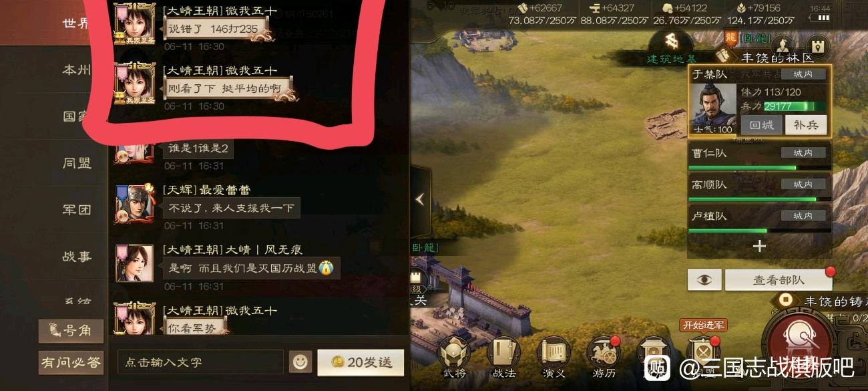This screenshot has width=868, height=391.
Task: Open the 游历 travel icon
Action: coord(603,352)
